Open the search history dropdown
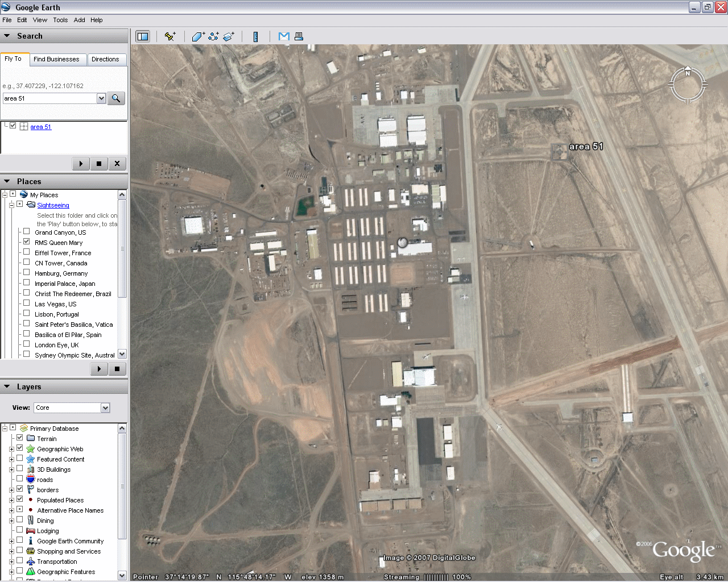Image resolution: width=728 pixels, height=582 pixels. click(x=101, y=98)
